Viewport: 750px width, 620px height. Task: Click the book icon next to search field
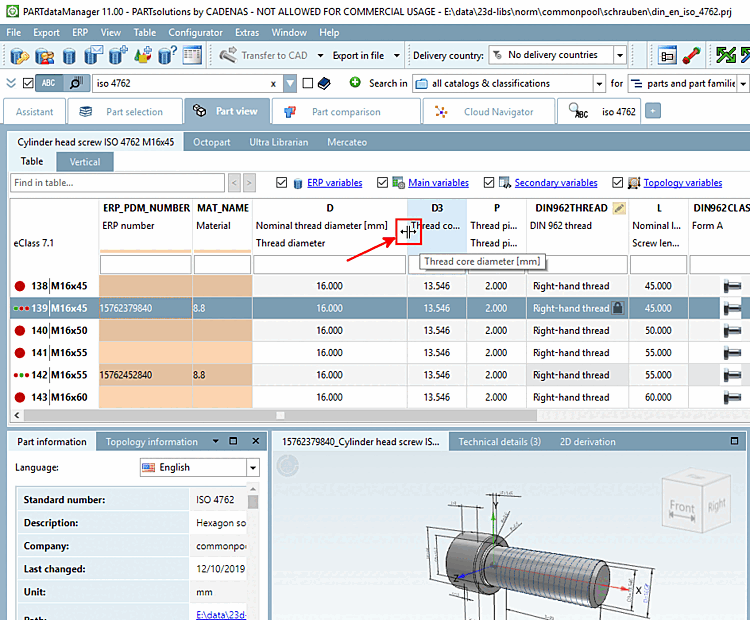(x=324, y=84)
